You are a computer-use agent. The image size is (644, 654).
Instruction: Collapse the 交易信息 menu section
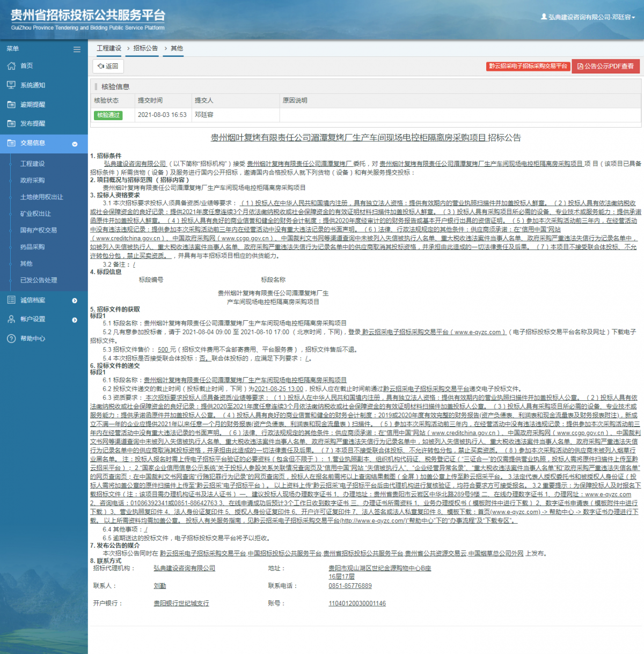coord(75,144)
